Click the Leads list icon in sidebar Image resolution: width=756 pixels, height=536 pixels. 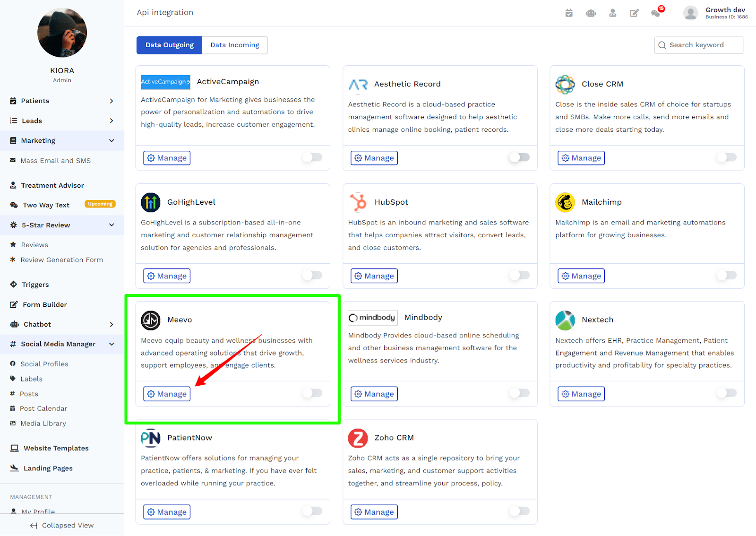click(x=14, y=121)
